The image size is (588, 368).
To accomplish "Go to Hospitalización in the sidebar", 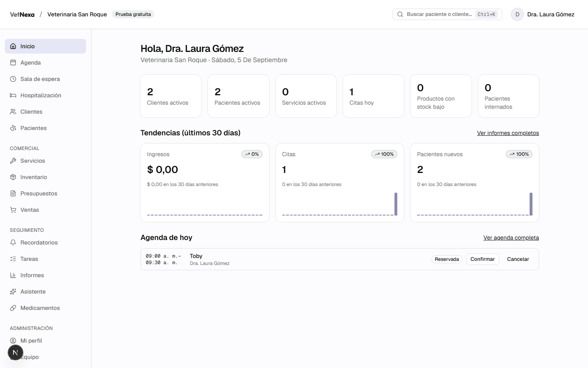I will point(45,95).
